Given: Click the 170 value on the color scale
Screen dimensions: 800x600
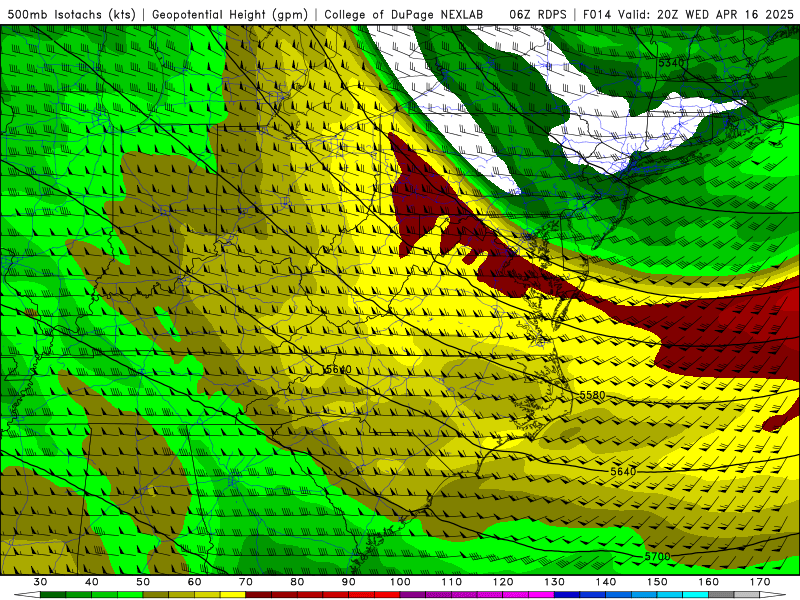Looking at the screenshot, I should (x=760, y=582).
